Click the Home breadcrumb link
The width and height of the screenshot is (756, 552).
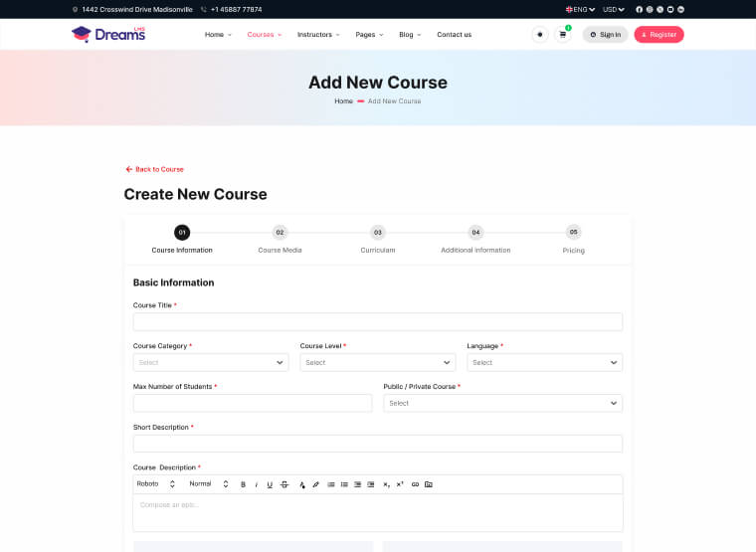click(x=344, y=101)
